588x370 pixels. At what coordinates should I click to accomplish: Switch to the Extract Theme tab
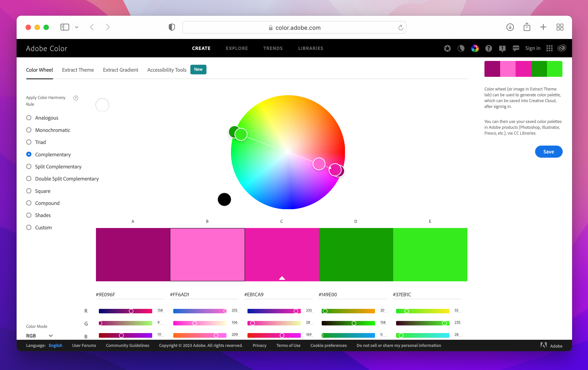[x=78, y=70]
